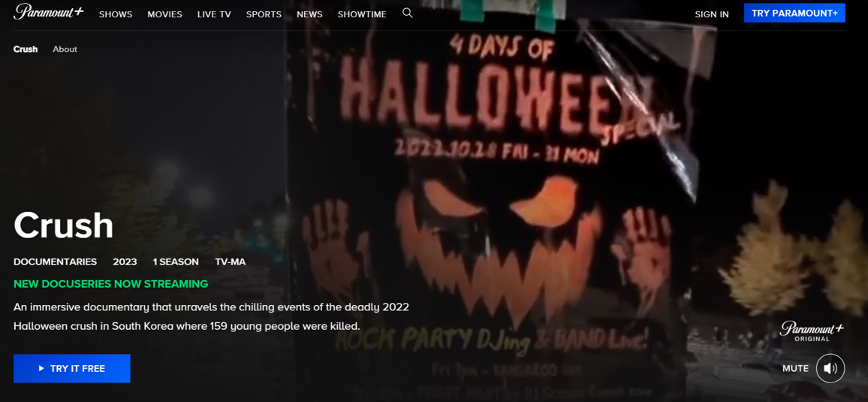
Task: Click the Paramount+ logo in header
Action: tap(49, 11)
